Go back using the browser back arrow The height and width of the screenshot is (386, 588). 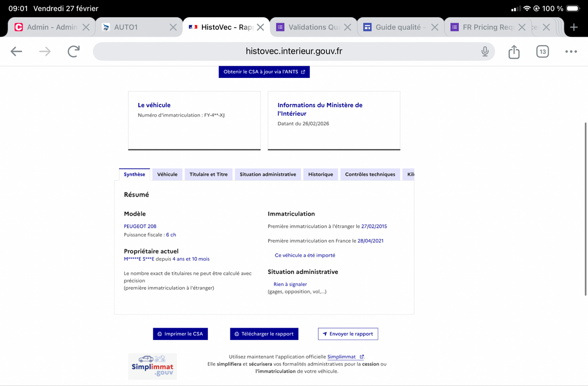(x=16, y=51)
